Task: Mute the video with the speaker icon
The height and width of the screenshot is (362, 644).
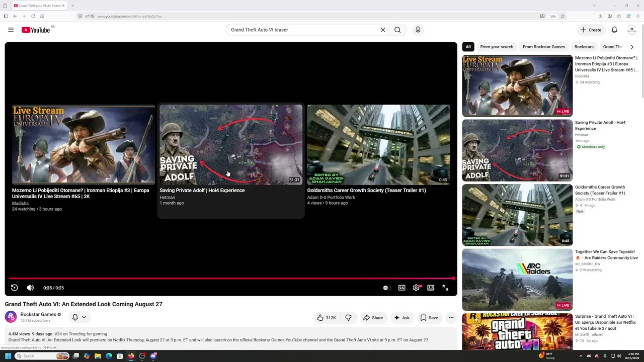Action: [30, 288]
